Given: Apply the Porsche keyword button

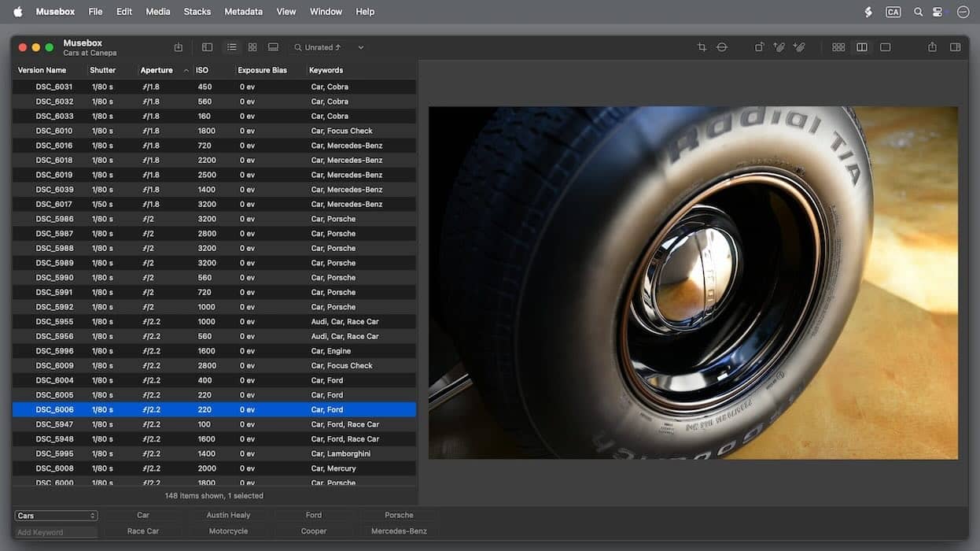Looking at the screenshot, I should click(x=398, y=515).
